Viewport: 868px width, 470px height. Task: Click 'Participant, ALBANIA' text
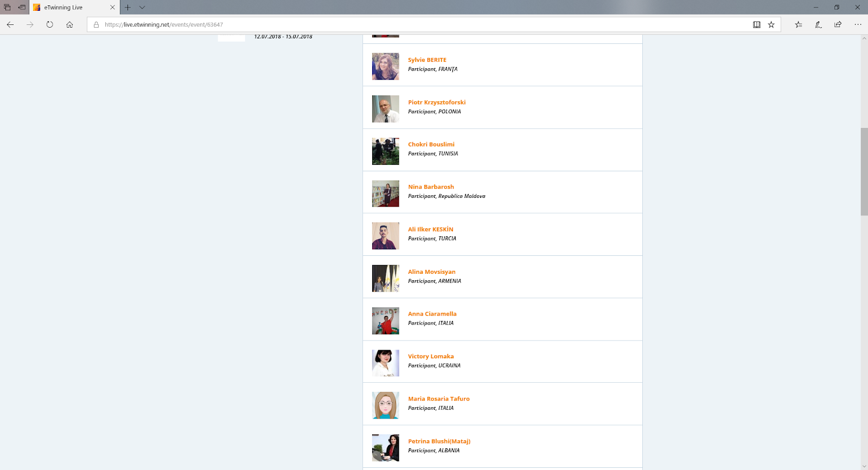tap(433, 450)
